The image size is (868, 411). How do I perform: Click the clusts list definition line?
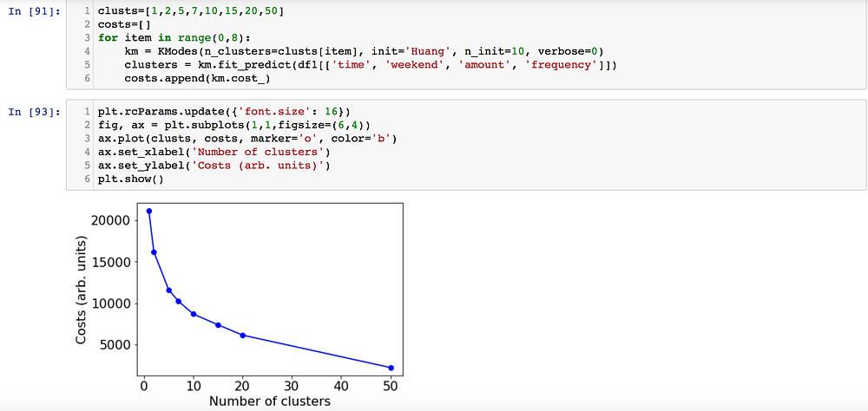coord(190,11)
